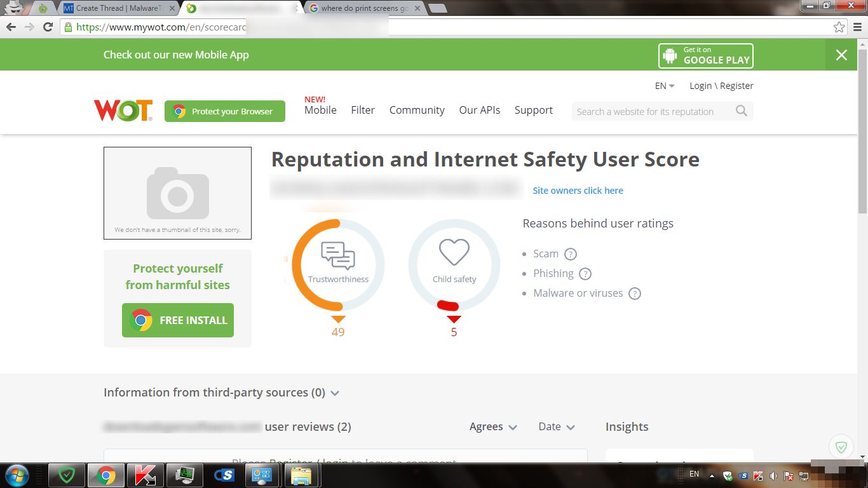The width and height of the screenshot is (868, 488).
Task: Click the Chrome taskbar icon
Action: pyautogui.click(x=105, y=475)
